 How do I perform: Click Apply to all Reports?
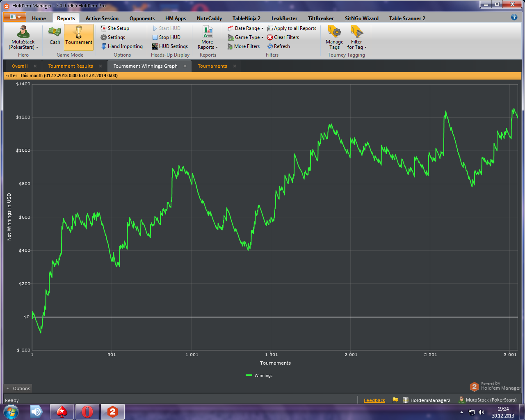point(292,28)
